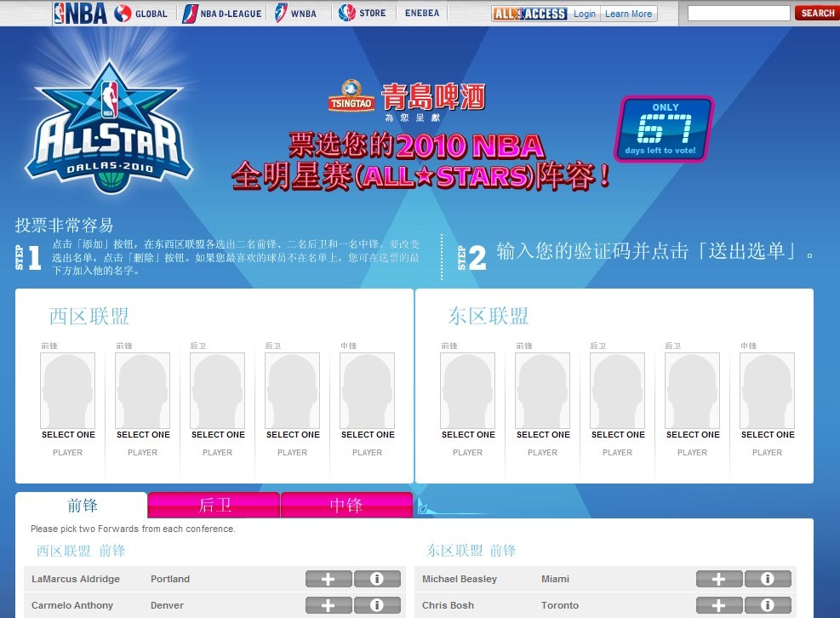840x618 pixels.
Task: Show info for Chris Bosh
Action: pos(768,605)
